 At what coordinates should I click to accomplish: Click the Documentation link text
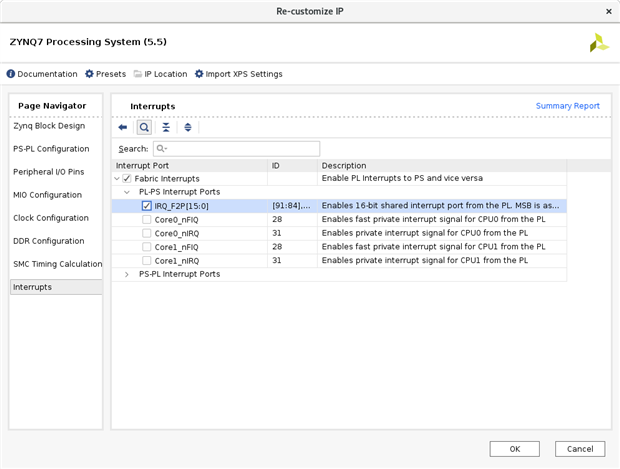(x=47, y=74)
